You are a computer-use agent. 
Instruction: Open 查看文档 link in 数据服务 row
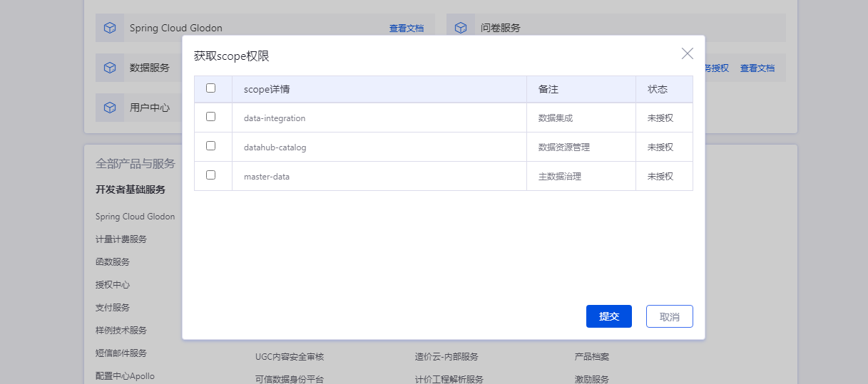click(757, 68)
